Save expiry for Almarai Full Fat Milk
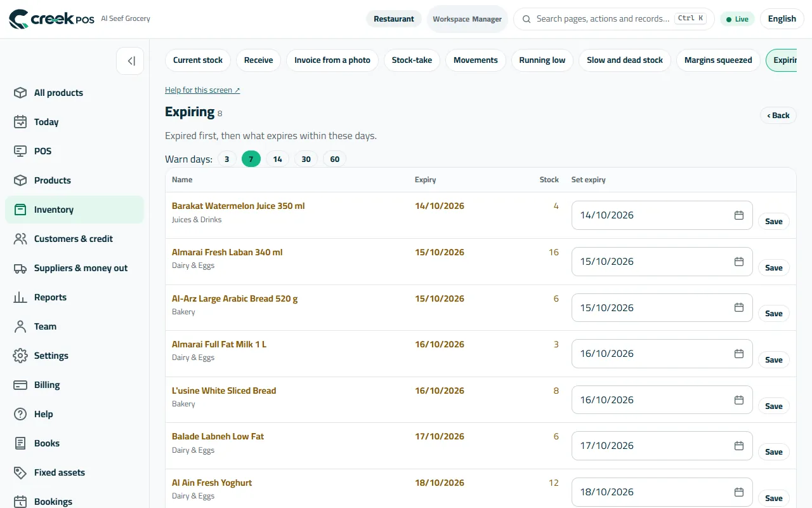812x508 pixels. [x=774, y=360]
